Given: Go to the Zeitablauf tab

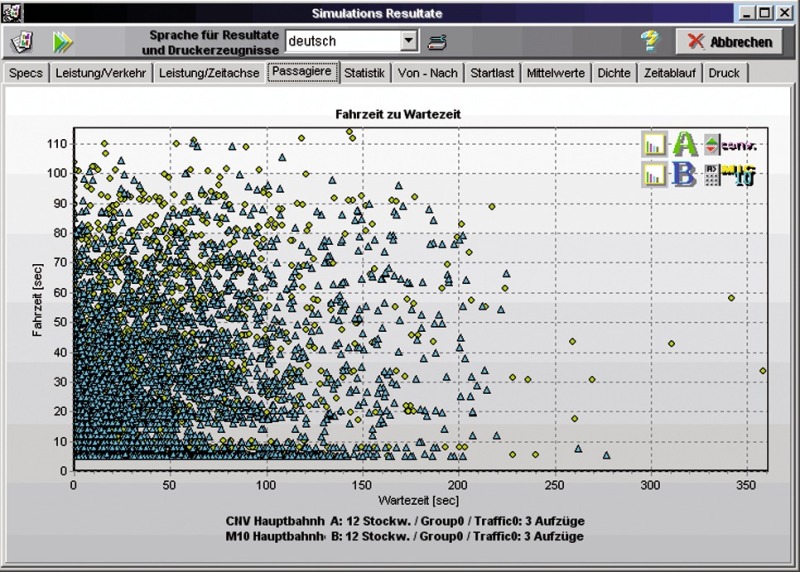Looking at the screenshot, I should 671,73.
